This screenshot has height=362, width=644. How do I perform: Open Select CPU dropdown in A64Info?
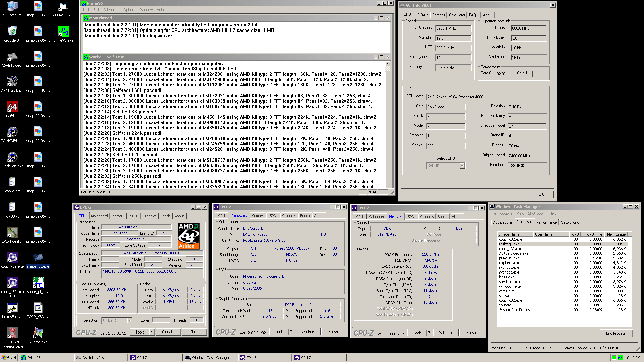[x=462, y=166]
